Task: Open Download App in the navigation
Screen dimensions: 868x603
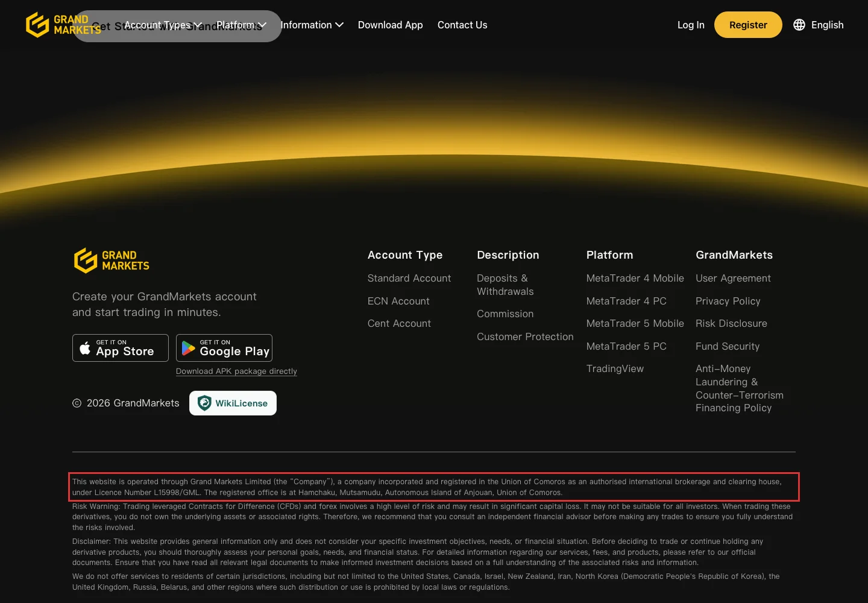Action: click(390, 25)
